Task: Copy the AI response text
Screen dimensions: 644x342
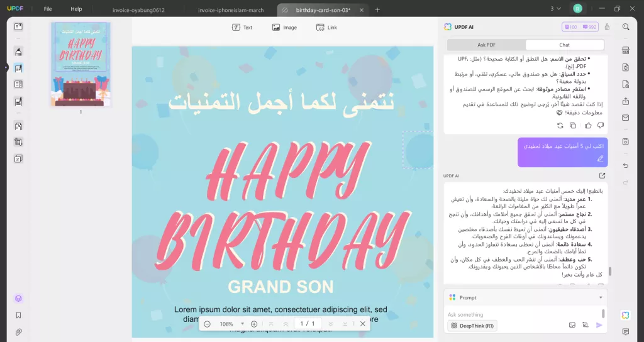Action: pos(573,126)
